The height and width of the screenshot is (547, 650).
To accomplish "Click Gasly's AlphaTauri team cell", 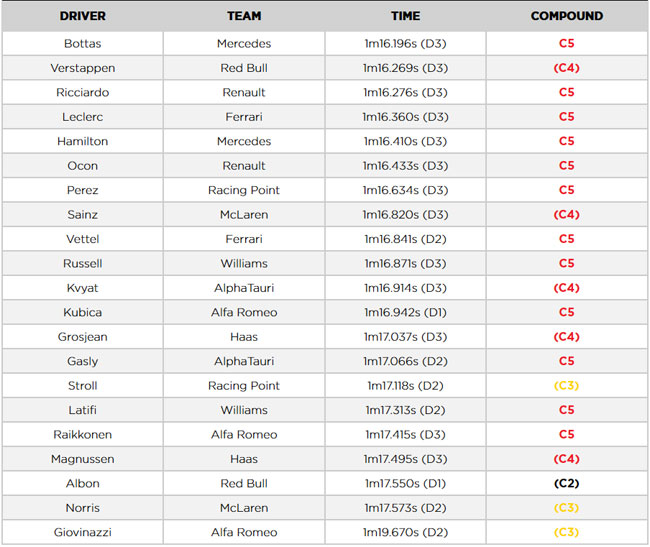I will 244,361.
